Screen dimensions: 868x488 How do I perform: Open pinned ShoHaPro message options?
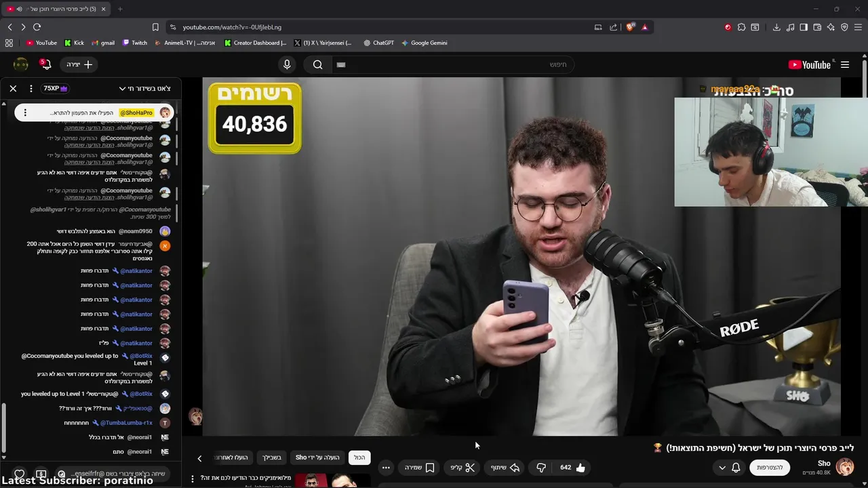tap(25, 113)
